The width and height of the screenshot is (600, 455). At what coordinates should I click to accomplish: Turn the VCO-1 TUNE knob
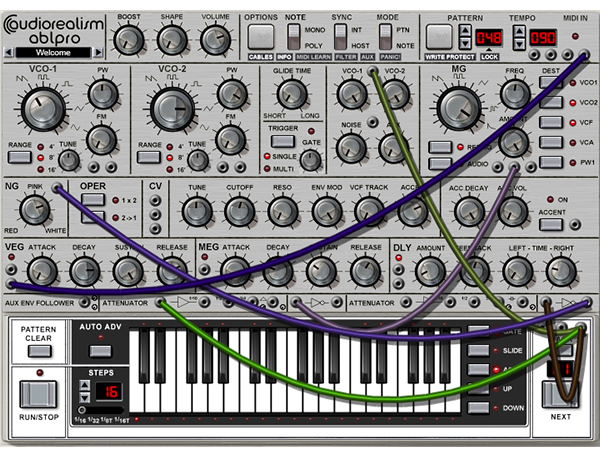(69, 160)
